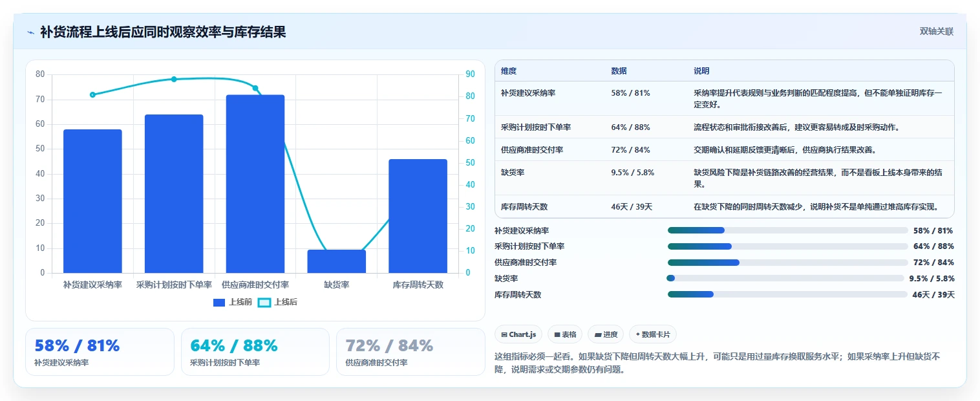Viewport: 980px width, 401px height.
Task: Click the 采购计划按时下单率 bar in chart
Action: pyautogui.click(x=174, y=194)
